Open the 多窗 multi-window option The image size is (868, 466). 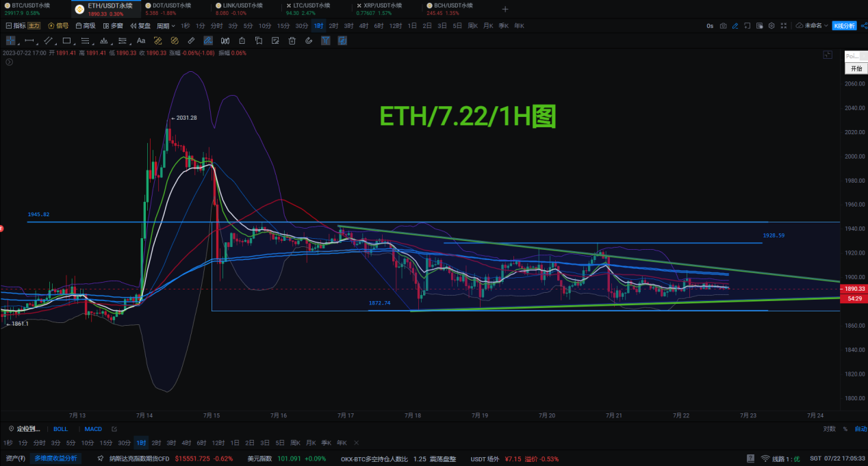[113, 26]
